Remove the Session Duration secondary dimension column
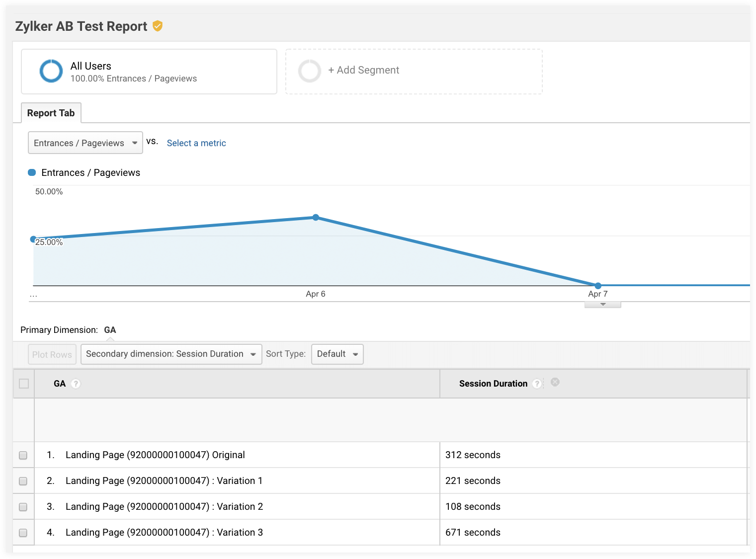This screenshot has height=559, width=756. 555,382
